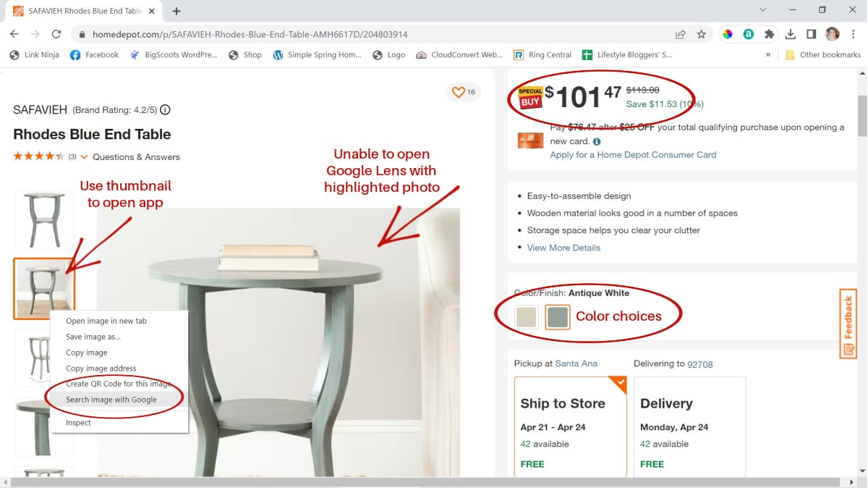Expand the hidden bookmarks overflow chevron
Screen dimensions: 868x488
pyautogui.click(x=767, y=54)
